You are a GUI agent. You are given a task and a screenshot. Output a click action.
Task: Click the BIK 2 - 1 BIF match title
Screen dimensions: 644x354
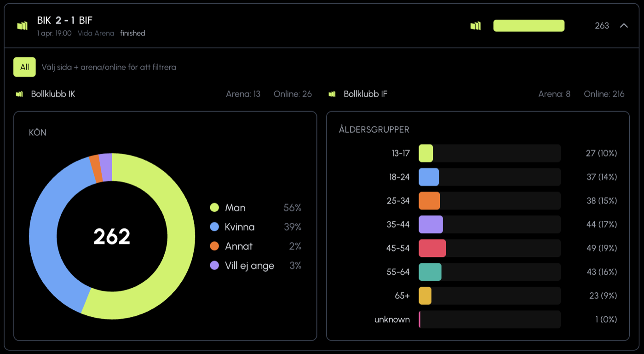(65, 20)
